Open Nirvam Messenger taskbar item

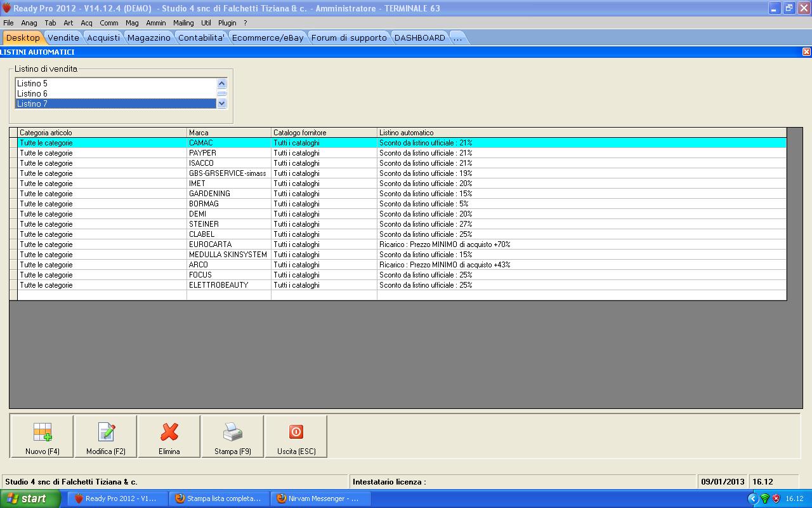320,498
